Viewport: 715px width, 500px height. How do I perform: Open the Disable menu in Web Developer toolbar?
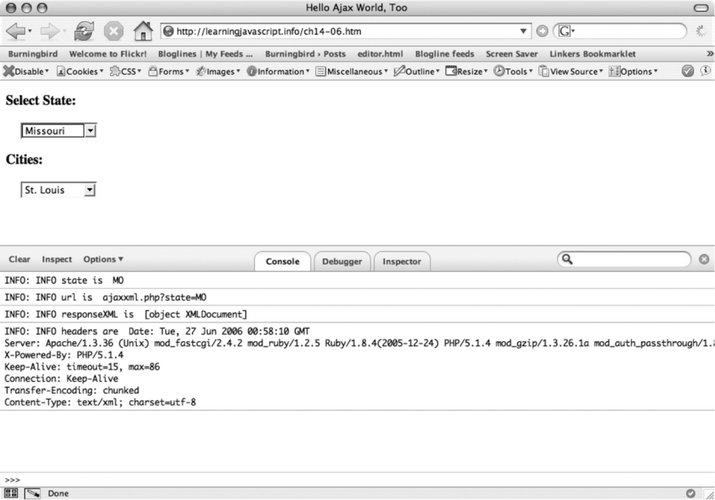tap(27, 71)
